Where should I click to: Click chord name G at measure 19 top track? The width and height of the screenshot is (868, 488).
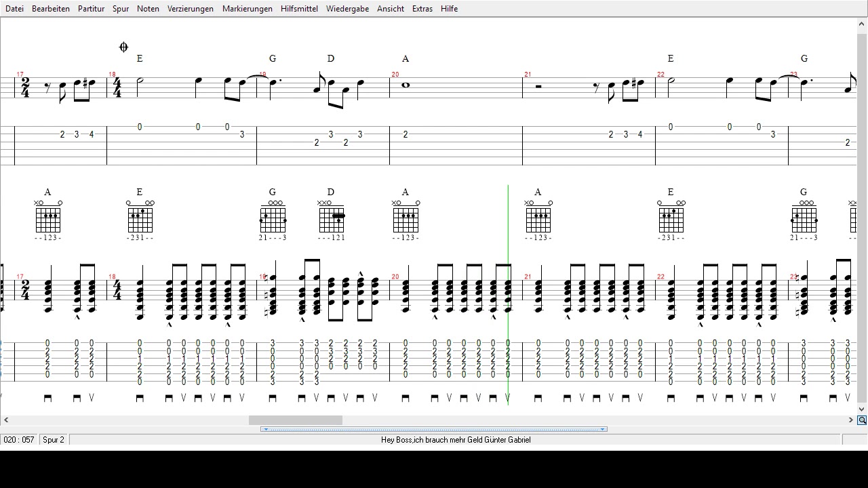click(x=273, y=59)
